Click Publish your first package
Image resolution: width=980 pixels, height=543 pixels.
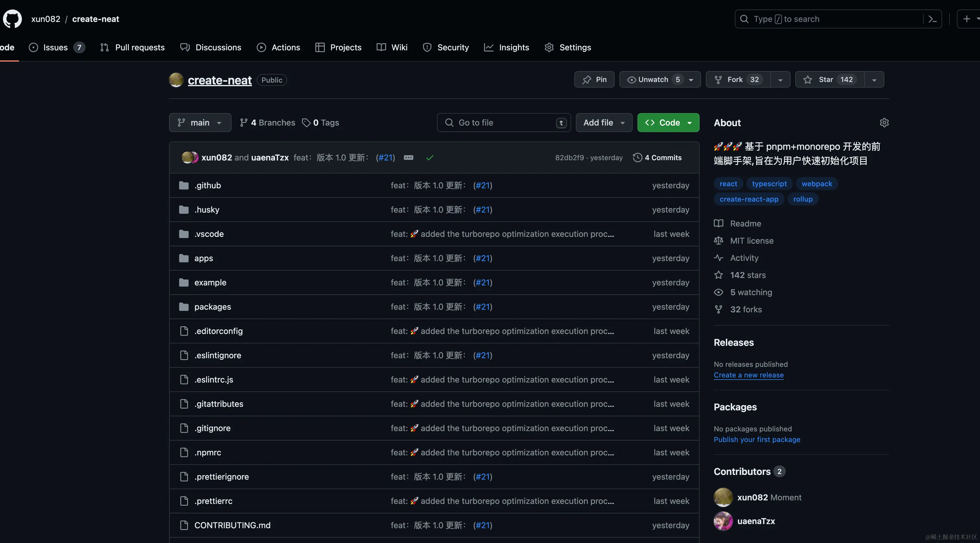click(757, 439)
